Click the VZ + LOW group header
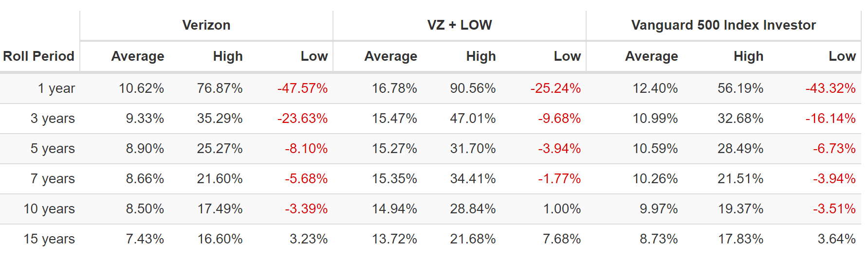This screenshot has height=259, width=868. click(x=460, y=25)
